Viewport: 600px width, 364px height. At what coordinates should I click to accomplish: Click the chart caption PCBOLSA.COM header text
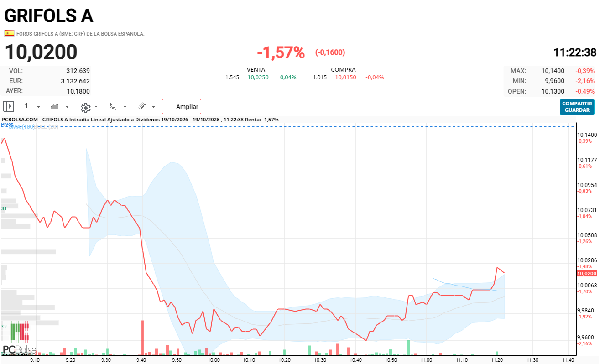[x=140, y=120]
